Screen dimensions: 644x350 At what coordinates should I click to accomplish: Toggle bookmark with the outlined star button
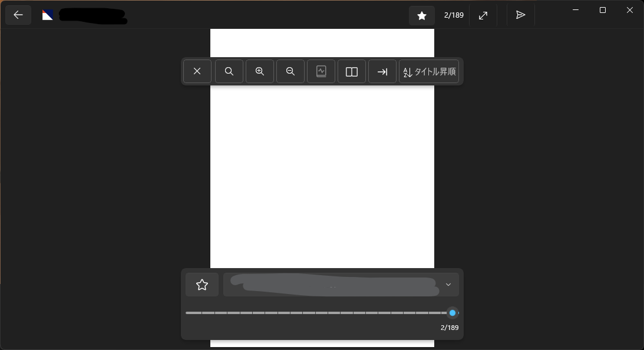(202, 285)
